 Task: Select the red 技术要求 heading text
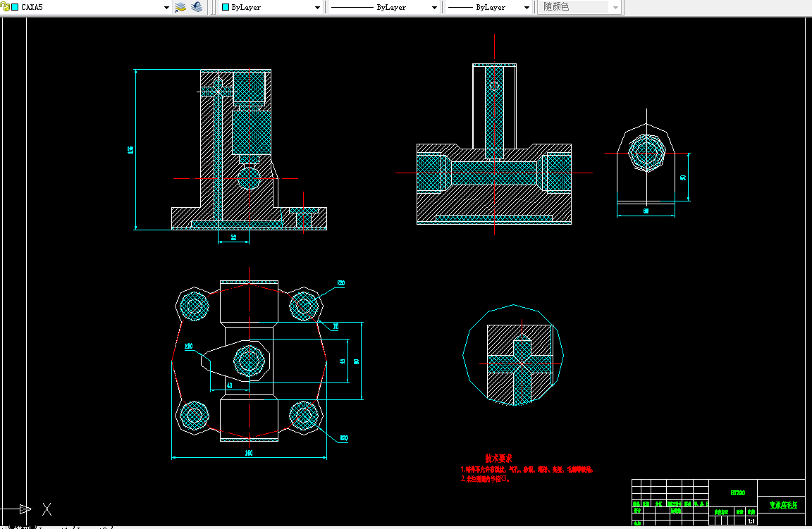(x=498, y=458)
